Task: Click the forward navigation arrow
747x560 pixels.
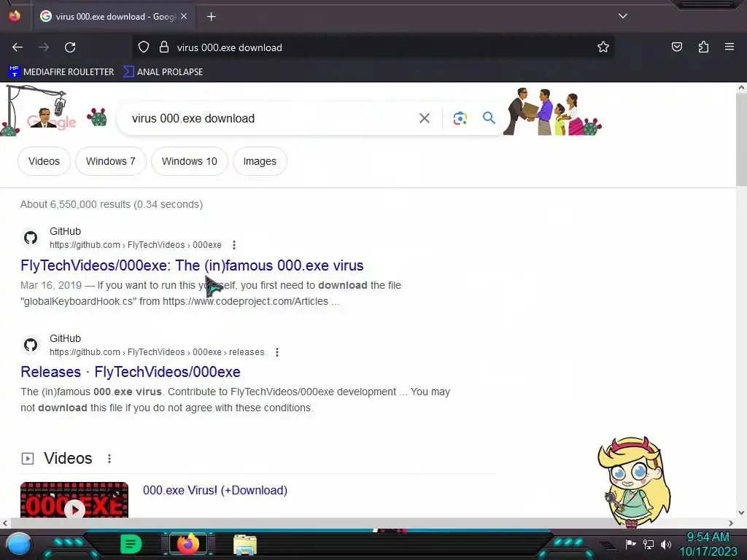Action: 44,47
